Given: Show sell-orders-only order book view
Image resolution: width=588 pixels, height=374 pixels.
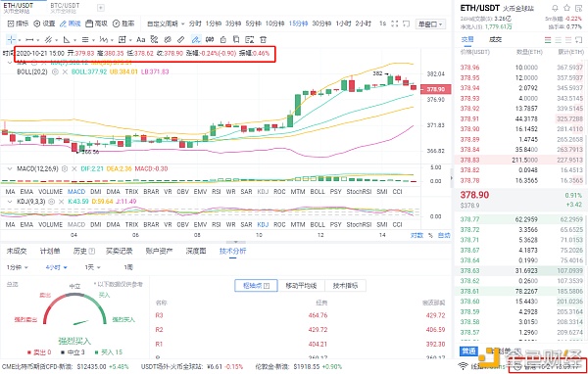Looking at the screenshot, I should coord(568,40).
